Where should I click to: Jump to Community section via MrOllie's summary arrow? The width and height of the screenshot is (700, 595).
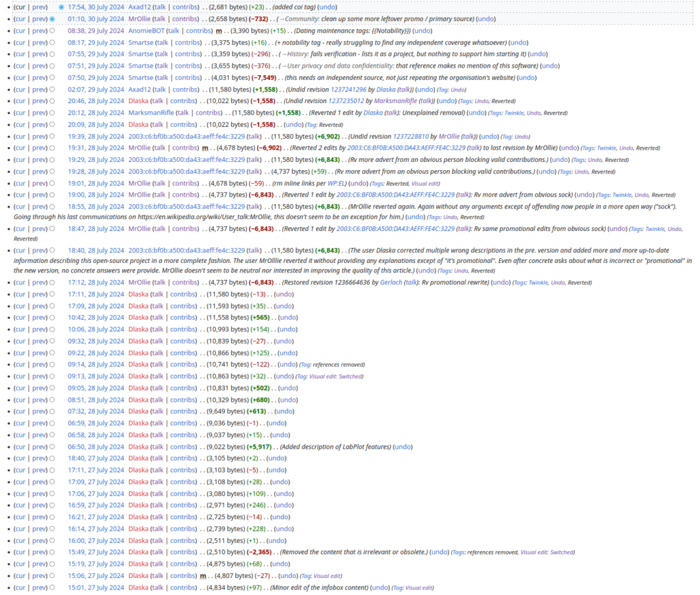coord(282,19)
